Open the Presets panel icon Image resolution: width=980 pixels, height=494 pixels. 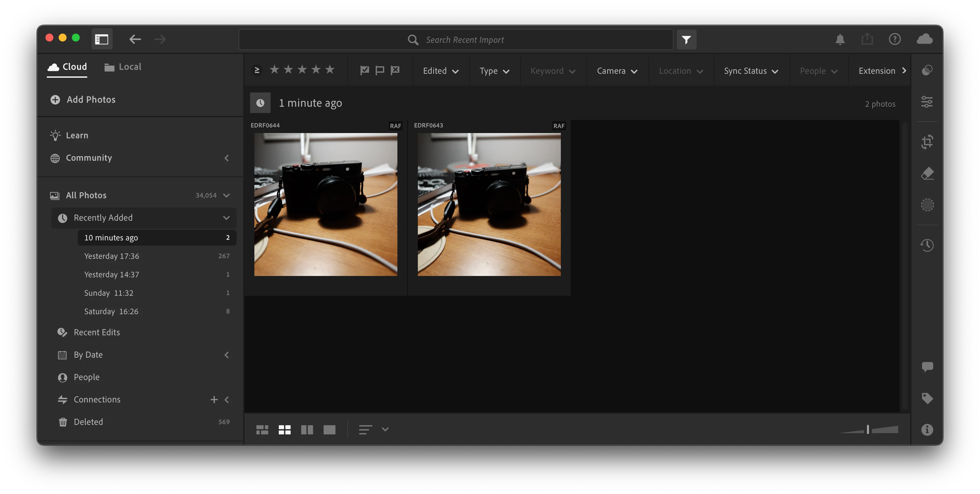click(927, 70)
